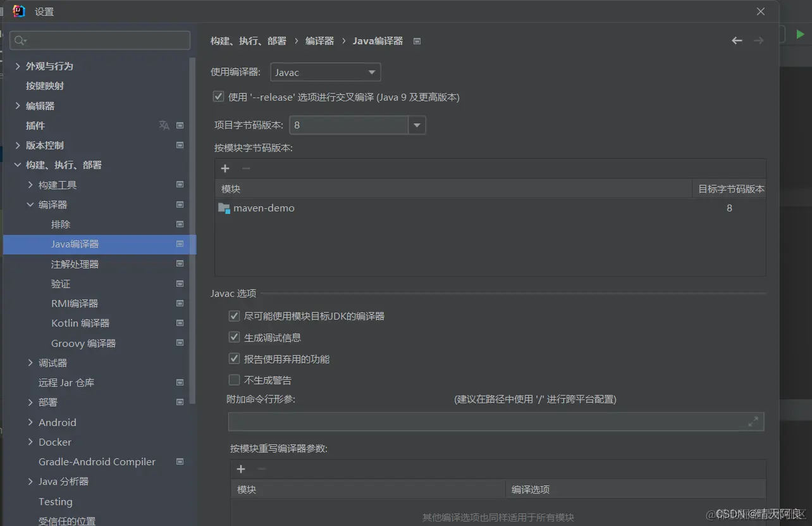Screen dimensions: 812x526
Task: Open the Testing settings page
Action: pyautogui.click(x=55, y=501)
